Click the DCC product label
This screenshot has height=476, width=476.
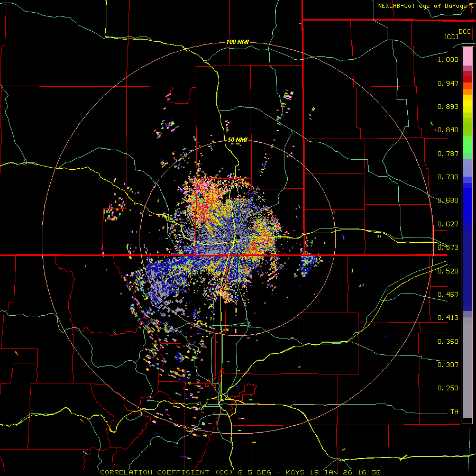click(x=464, y=32)
